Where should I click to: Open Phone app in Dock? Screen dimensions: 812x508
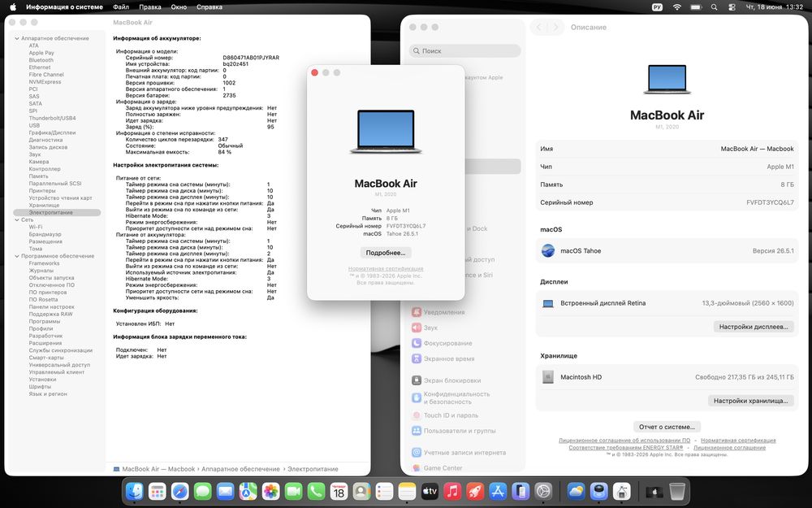point(317,491)
